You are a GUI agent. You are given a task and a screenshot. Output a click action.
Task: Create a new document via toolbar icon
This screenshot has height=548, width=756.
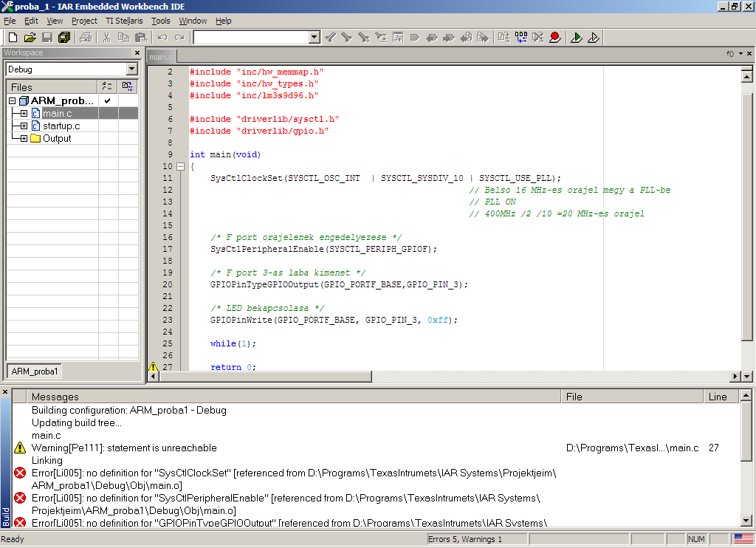coord(13,37)
